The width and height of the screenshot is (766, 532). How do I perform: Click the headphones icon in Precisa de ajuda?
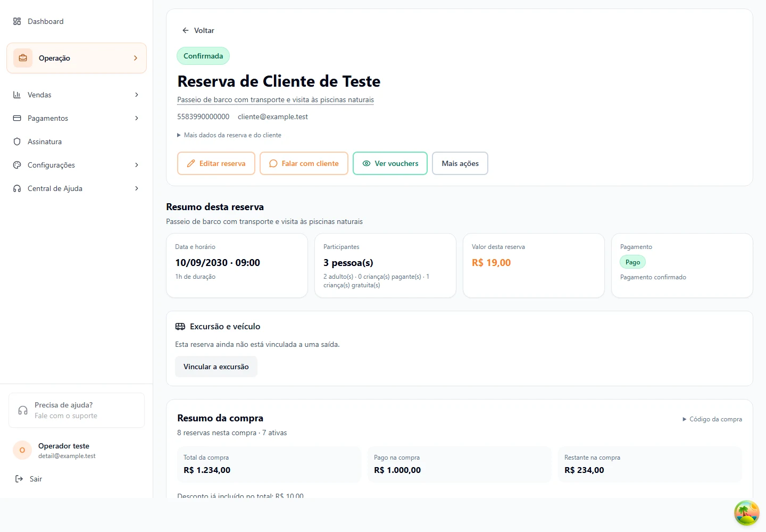23,410
